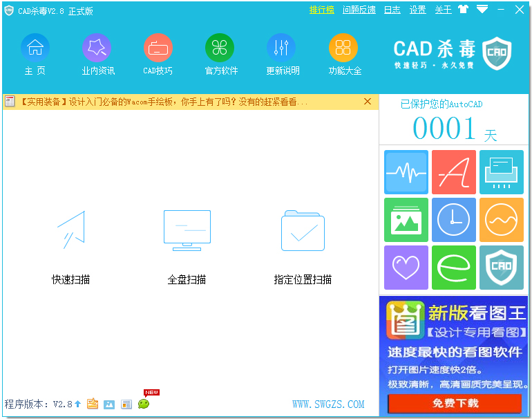This screenshot has width=532, height=419.
Task: Click the red letter A font tile
Action: 454,172
